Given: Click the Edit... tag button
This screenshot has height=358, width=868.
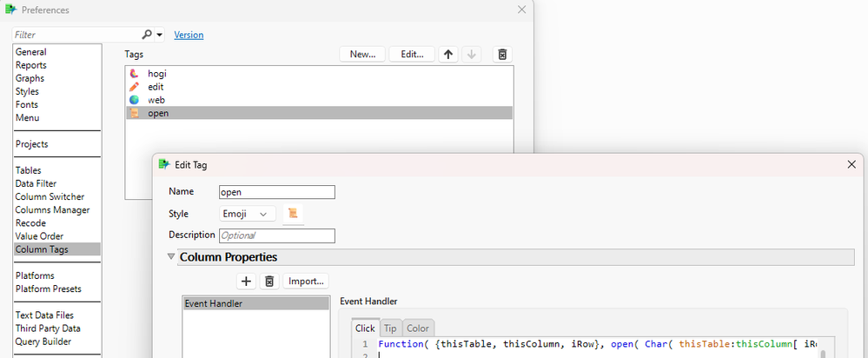Looking at the screenshot, I should pyautogui.click(x=412, y=54).
